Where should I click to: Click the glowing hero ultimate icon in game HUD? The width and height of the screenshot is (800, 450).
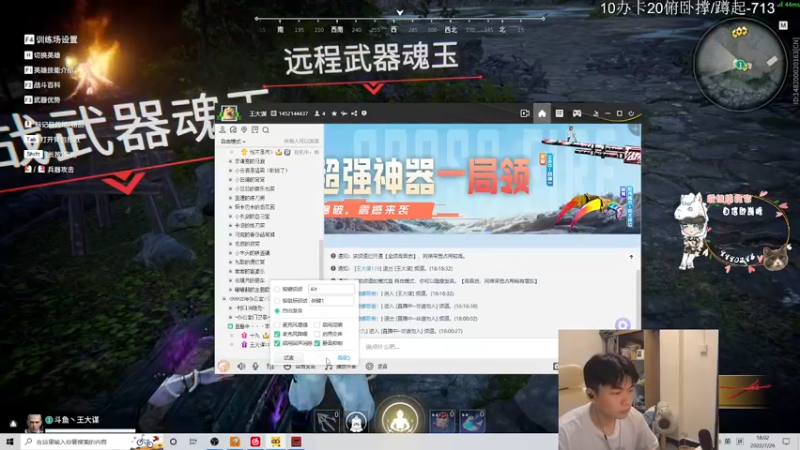(399, 418)
